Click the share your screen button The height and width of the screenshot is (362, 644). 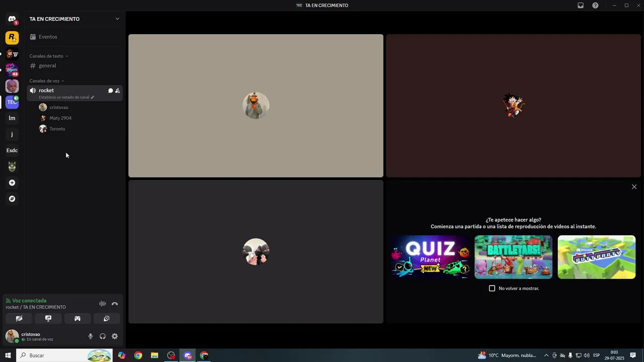point(48,318)
